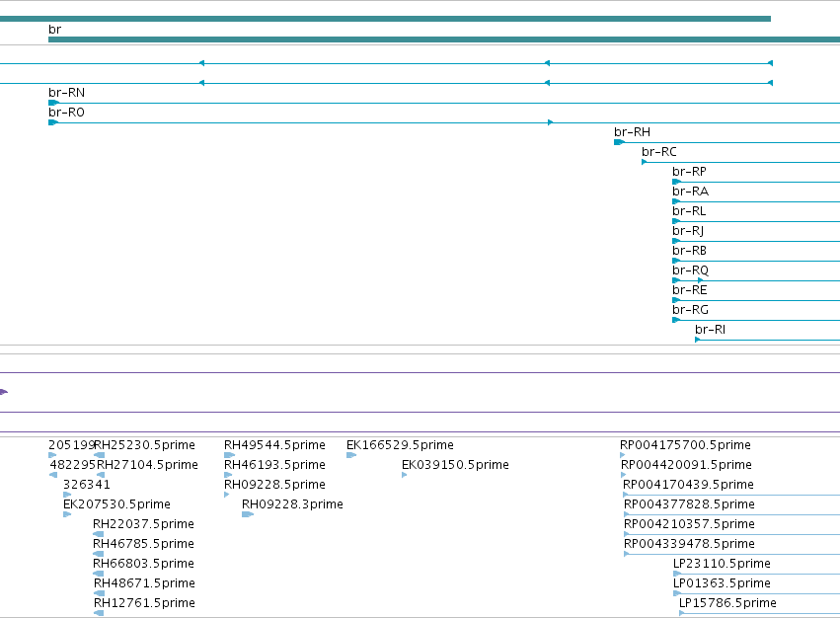Select the RH25230.5prime EST label
This screenshot has width=840, height=618.
coord(145,445)
